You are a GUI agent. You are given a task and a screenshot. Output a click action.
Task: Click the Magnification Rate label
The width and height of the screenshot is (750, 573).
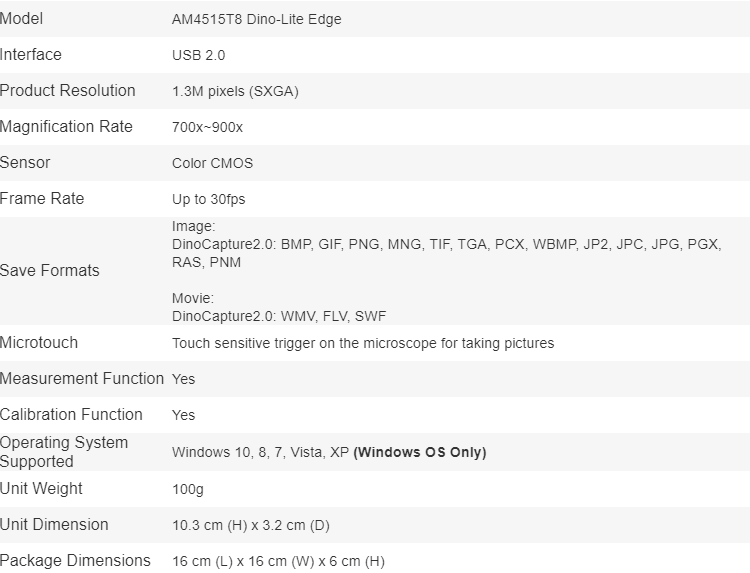(x=66, y=127)
